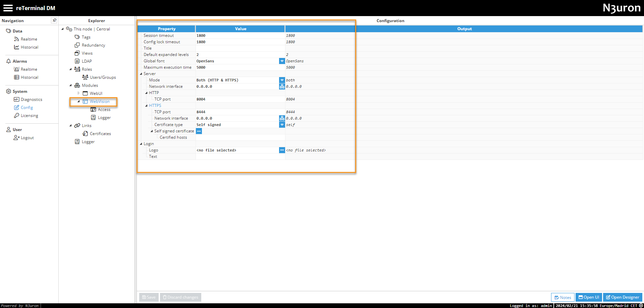Click the Data Realtime feed icon
Viewport: 644px width, 308px height.
coord(16,39)
